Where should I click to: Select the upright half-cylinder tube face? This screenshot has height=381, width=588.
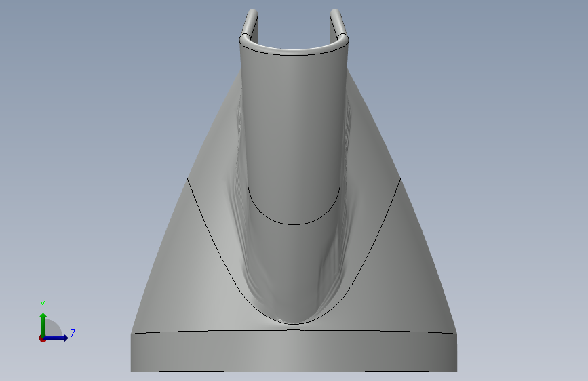pos(294,135)
